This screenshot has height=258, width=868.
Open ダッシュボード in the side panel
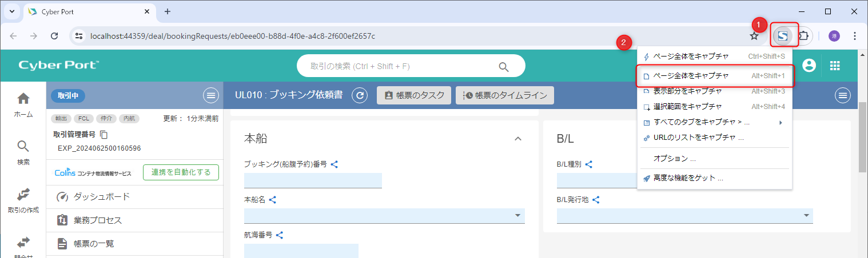(x=102, y=197)
